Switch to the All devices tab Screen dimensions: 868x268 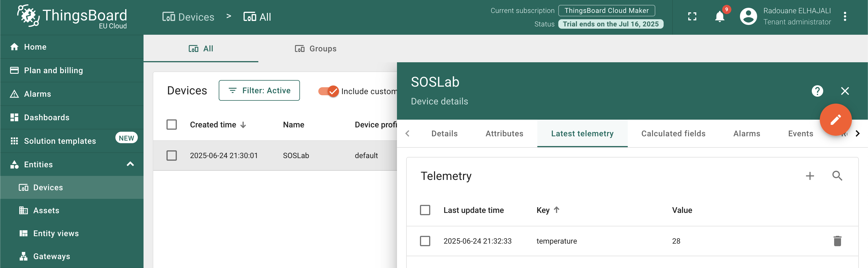201,48
